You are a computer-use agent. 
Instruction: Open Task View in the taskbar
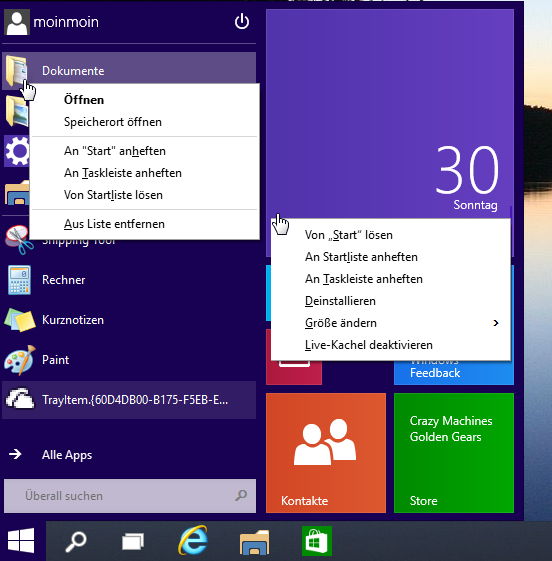tap(133, 541)
